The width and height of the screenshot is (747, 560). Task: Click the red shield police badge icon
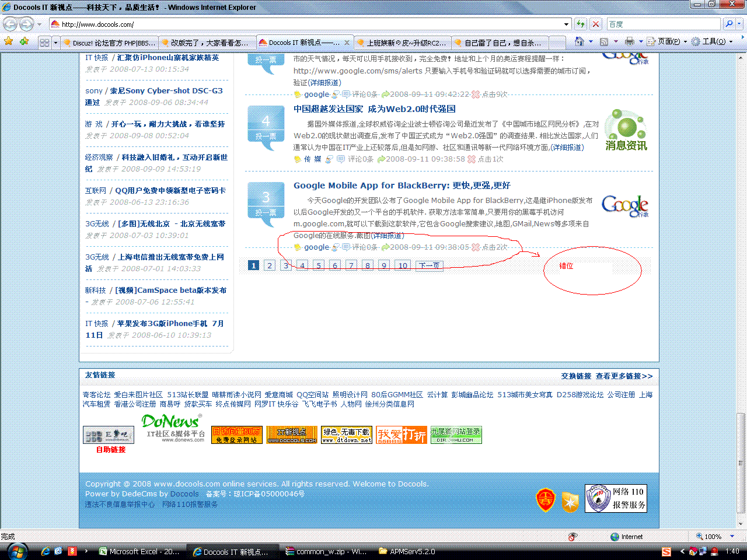546,500
